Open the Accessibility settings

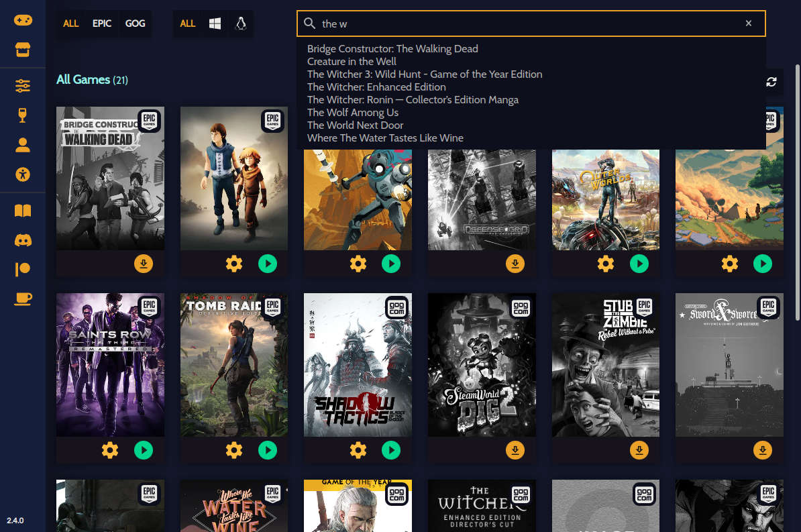(x=22, y=174)
